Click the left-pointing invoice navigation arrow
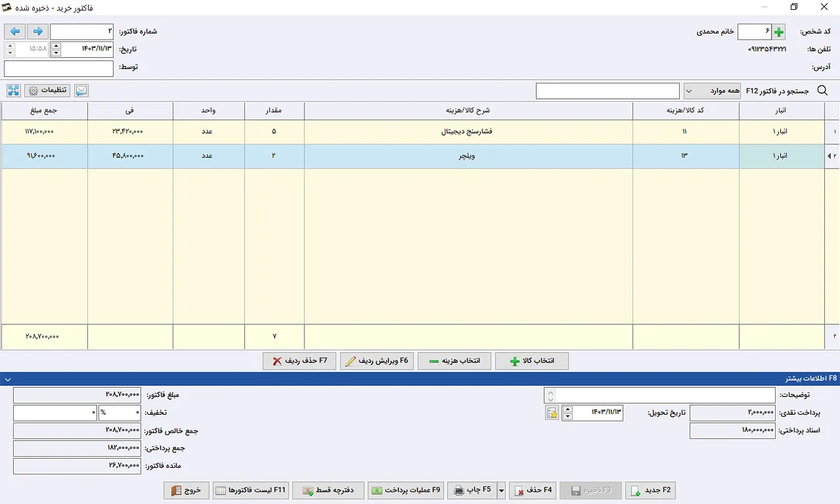 point(15,31)
